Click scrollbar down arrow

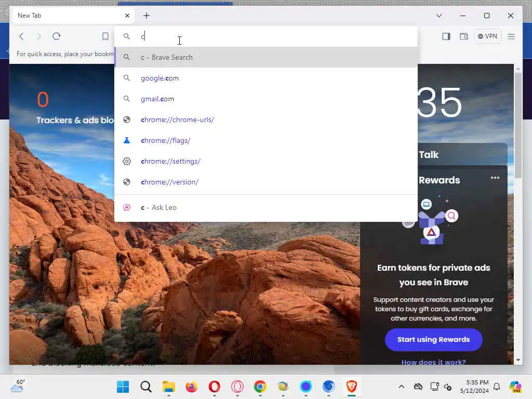(x=518, y=360)
